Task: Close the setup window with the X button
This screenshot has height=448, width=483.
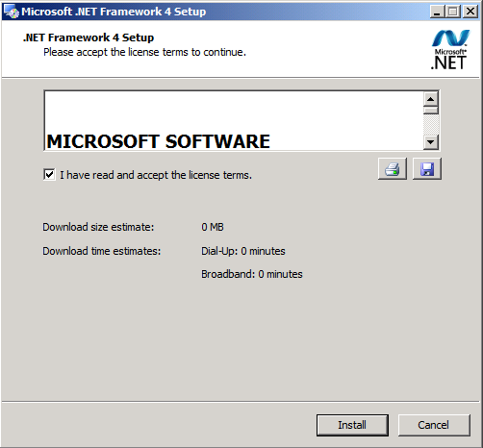Action: (470, 12)
